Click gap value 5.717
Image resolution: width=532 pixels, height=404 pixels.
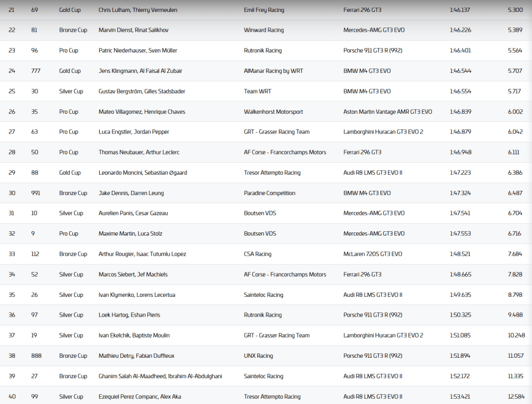[x=514, y=91]
